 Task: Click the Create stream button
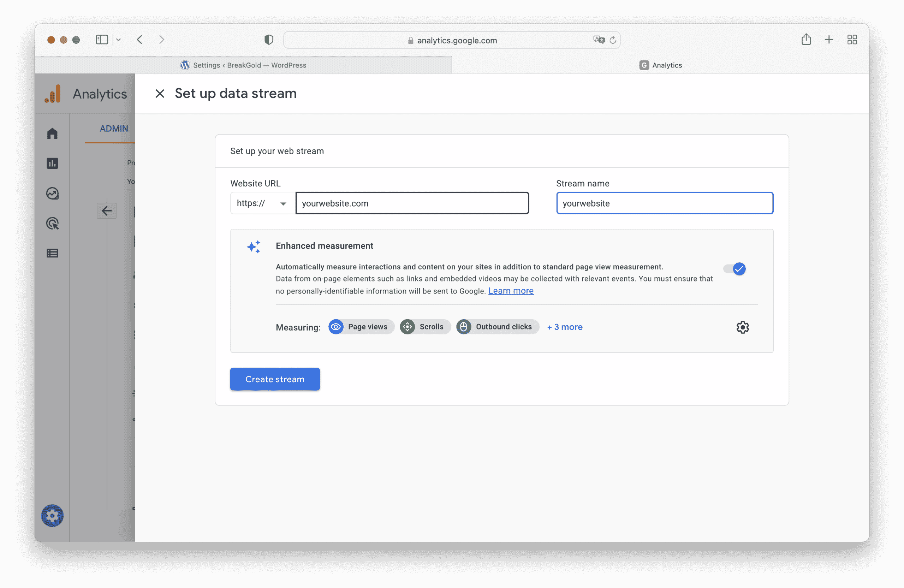(x=275, y=379)
